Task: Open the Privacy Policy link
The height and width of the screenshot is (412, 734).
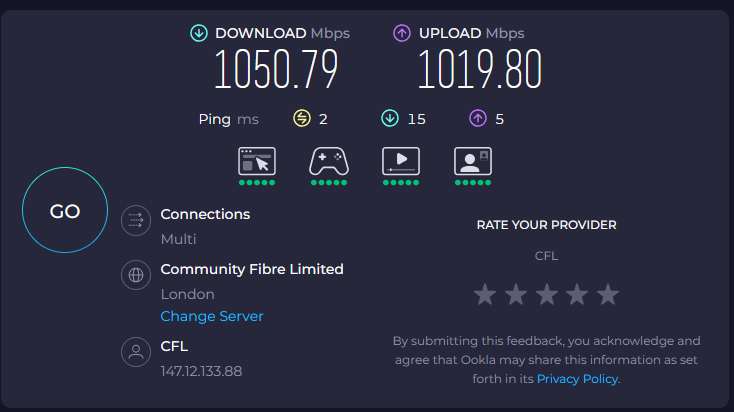Action: 578,379
